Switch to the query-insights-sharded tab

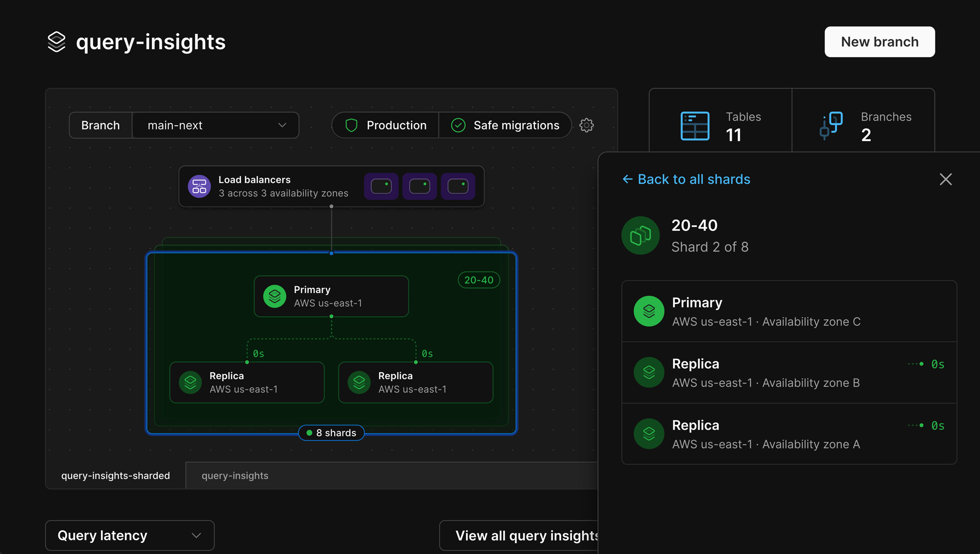click(115, 475)
